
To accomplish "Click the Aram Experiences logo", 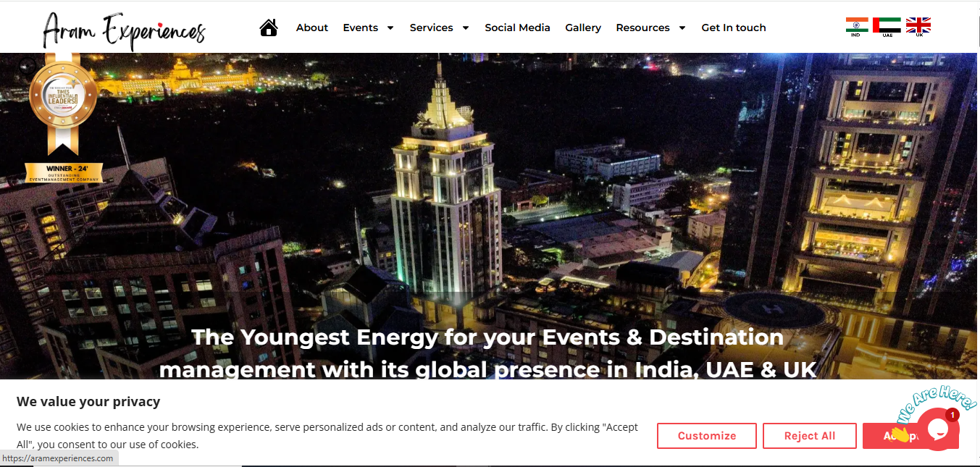I will [124, 30].
